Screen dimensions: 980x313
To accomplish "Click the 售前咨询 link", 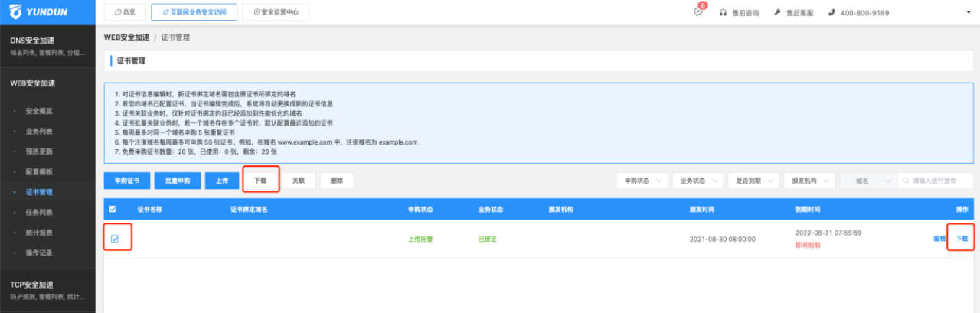I will click(x=745, y=13).
